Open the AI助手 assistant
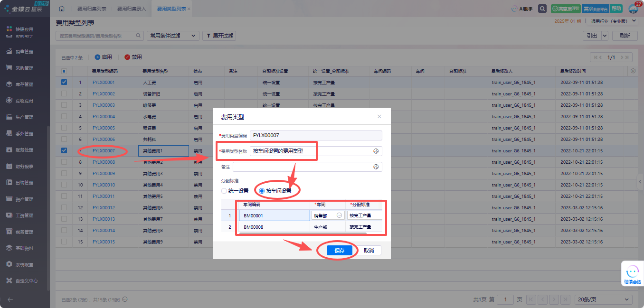The image size is (644, 308). point(521,9)
